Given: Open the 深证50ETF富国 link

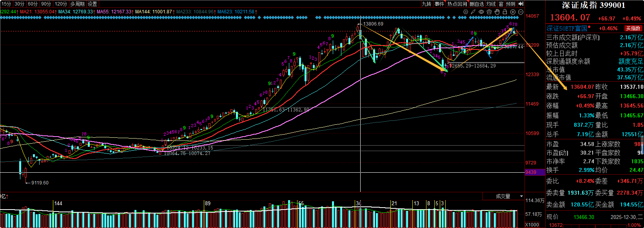Looking at the screenshot, I should [567, 28].
